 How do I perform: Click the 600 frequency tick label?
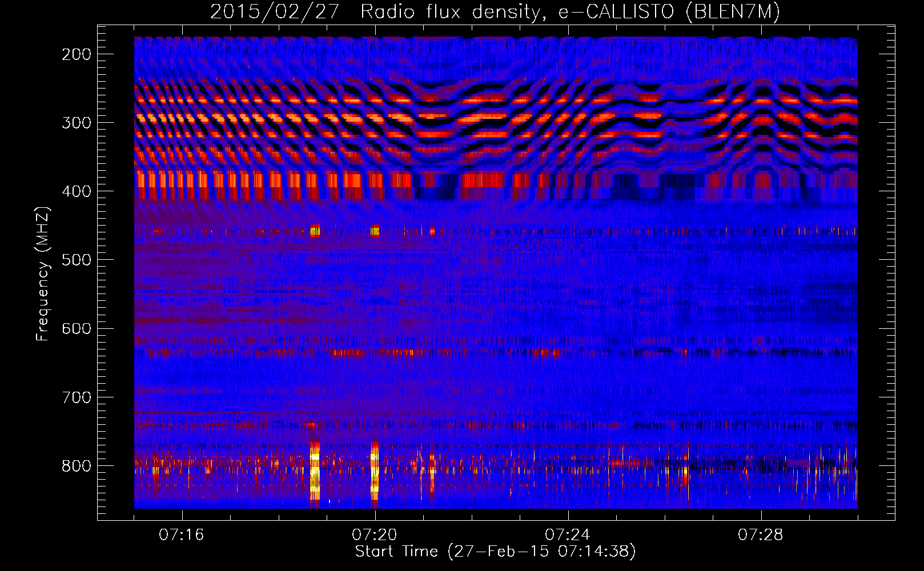pyautogui.click(x=77, y=328)
